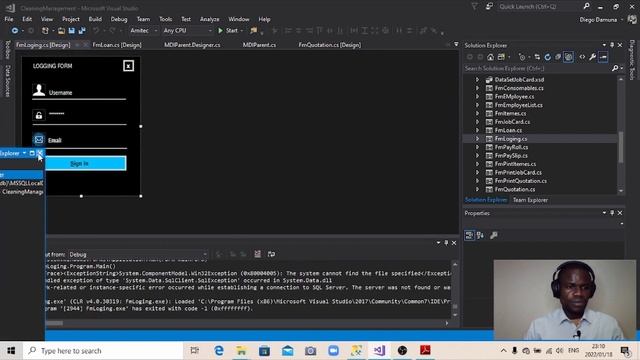
Task: Select FrmPrintQuotation.cs in Solution Explorer
Action: pyautogui.click(x=520, y=181)
